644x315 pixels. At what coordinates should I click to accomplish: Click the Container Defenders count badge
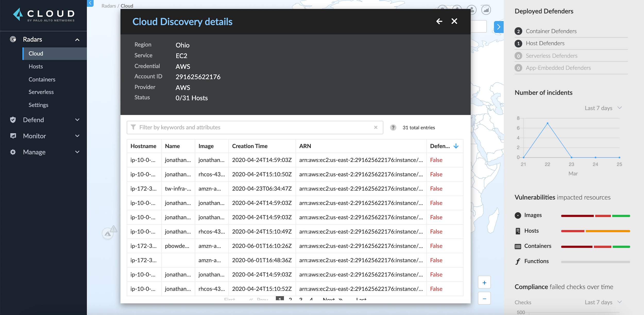518,31
